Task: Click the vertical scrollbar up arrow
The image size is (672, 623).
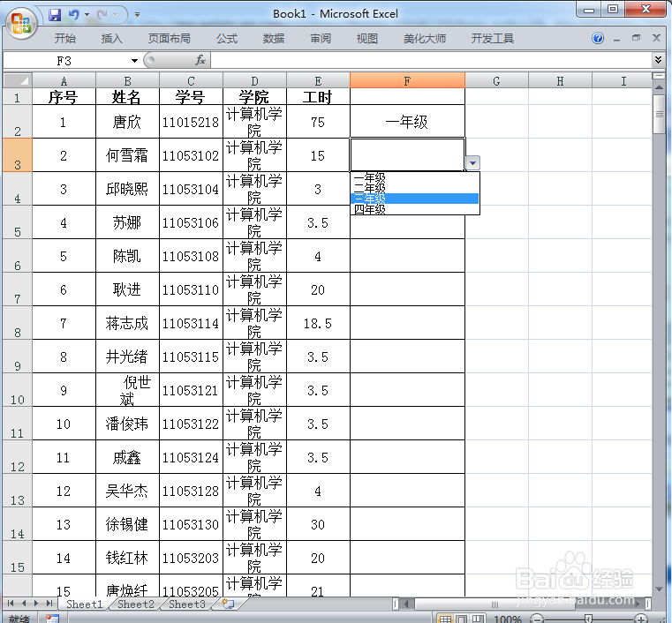Action: point(659,87)
